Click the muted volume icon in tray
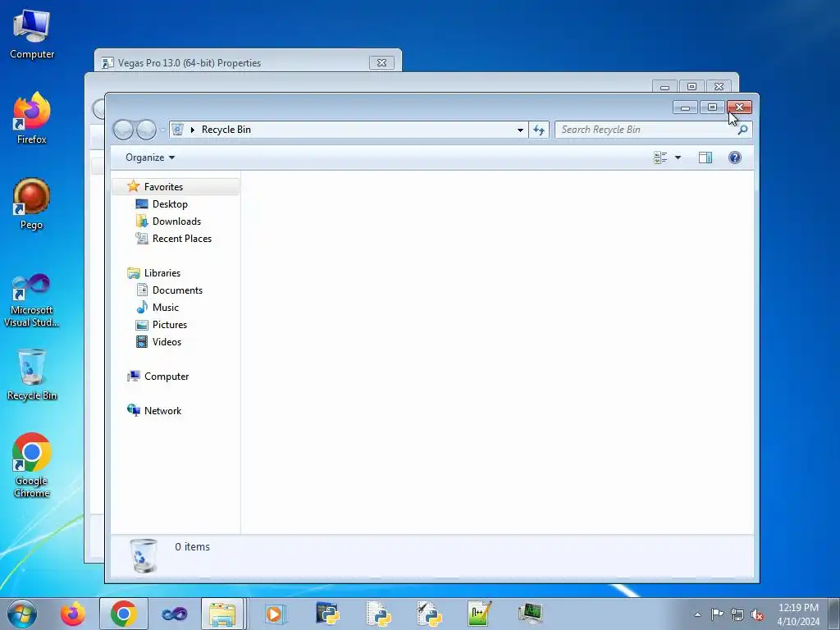840x630 pixels. 757,614
